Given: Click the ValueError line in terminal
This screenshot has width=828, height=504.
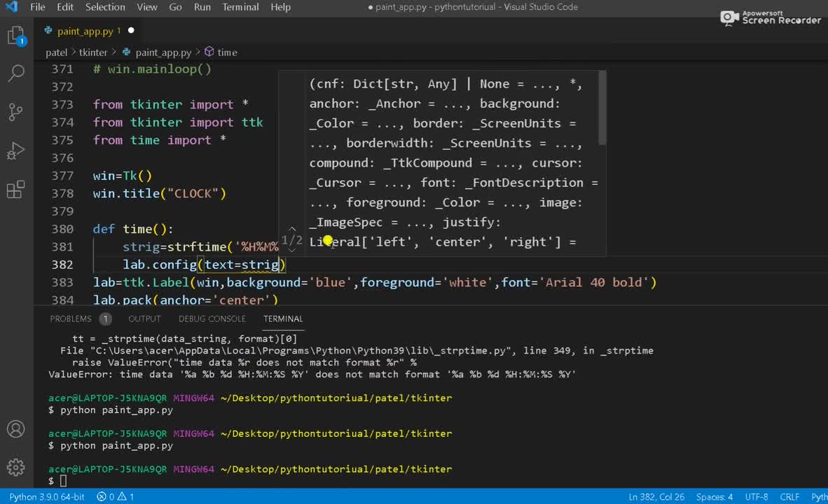Looking at the screenshot, I should click(312, 374).
